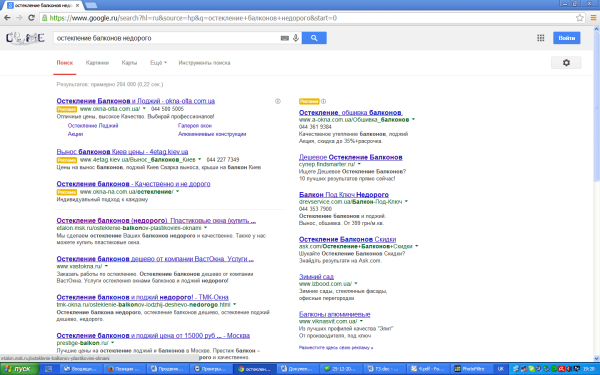
Task: Go back using the browser back arrow
Action: pyautogui.click(x=7, y=18)
